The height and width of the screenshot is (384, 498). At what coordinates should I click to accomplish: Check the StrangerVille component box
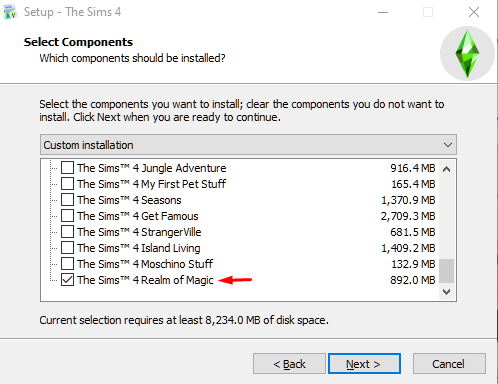67,232
